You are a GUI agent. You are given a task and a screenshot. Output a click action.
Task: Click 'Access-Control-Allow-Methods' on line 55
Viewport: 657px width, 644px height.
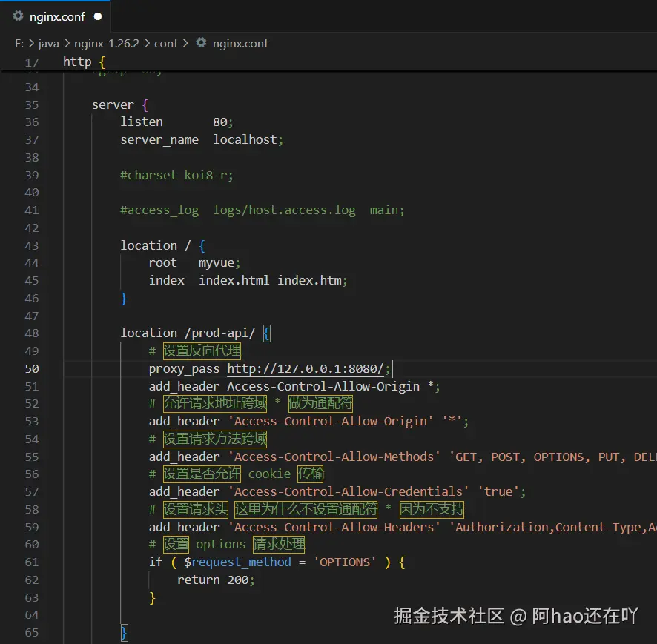334,457
